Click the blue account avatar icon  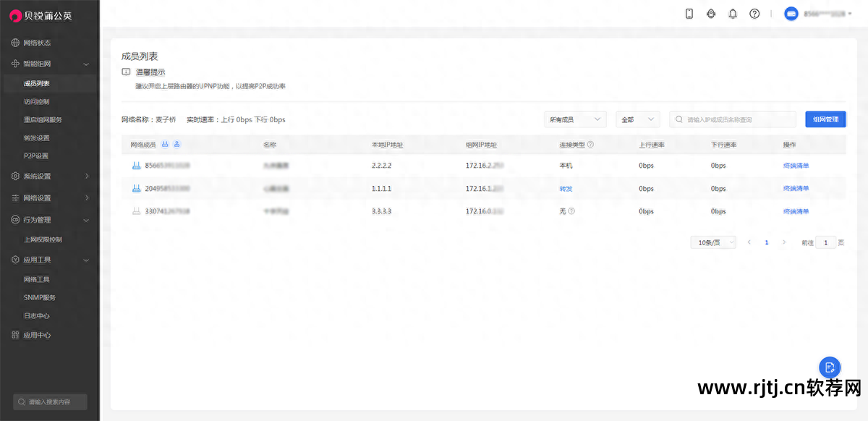791,14
